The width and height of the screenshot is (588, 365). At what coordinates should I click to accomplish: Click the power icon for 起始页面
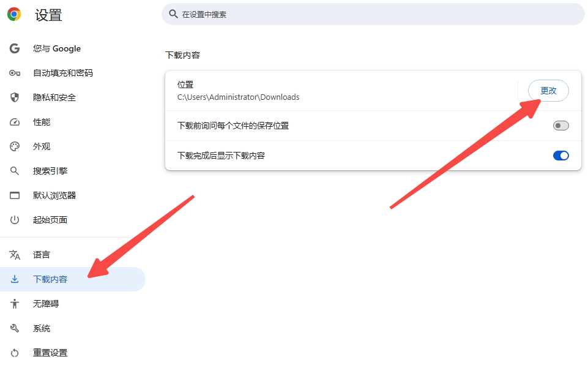15,220
